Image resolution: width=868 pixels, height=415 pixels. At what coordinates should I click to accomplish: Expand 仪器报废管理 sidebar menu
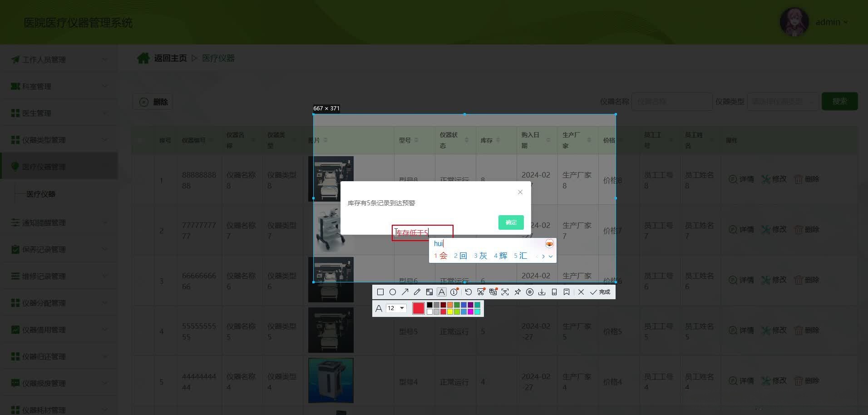59,383
